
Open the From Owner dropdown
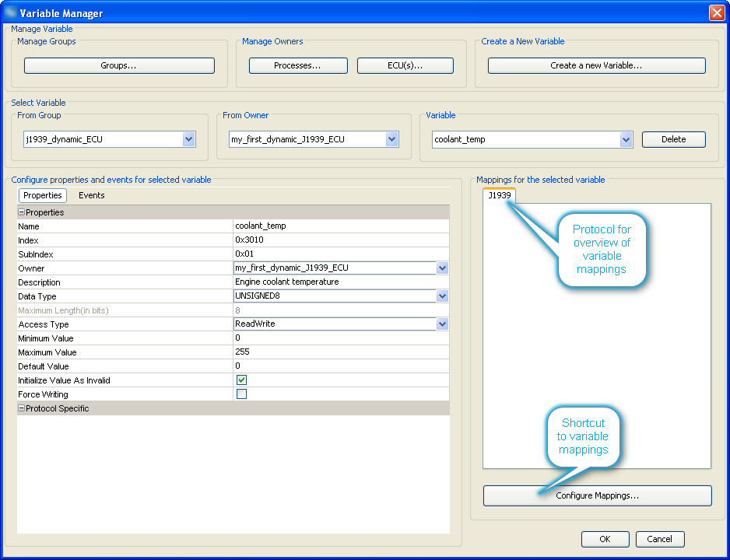(392, 139)
